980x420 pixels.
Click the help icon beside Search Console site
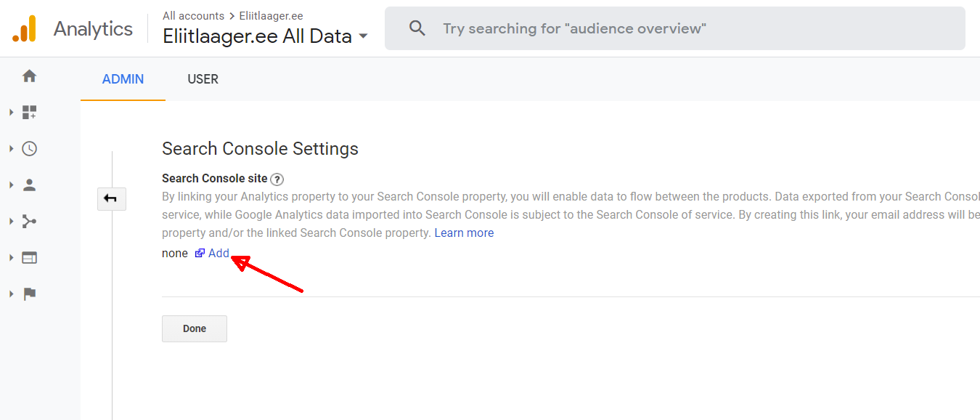click(277, 179)
